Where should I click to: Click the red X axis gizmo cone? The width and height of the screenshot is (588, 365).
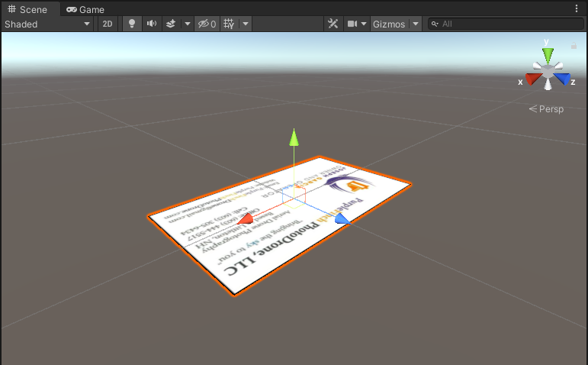coord(534,79)
